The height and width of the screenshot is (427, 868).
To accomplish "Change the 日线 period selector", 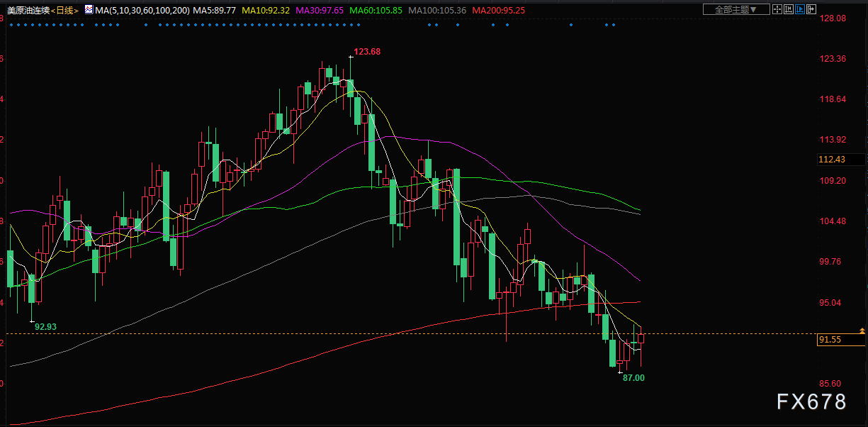I will 64,11.
